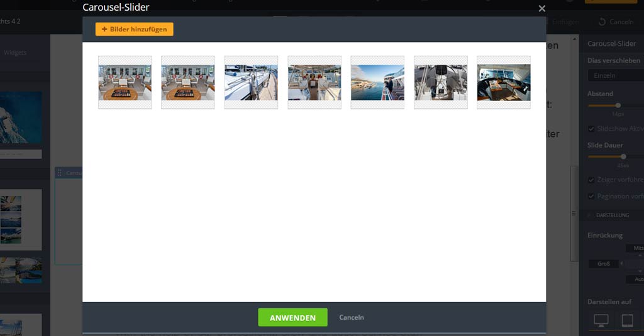Click the Slide Dauer slider handle
644x336 pixels.
(x=623, y=156)
